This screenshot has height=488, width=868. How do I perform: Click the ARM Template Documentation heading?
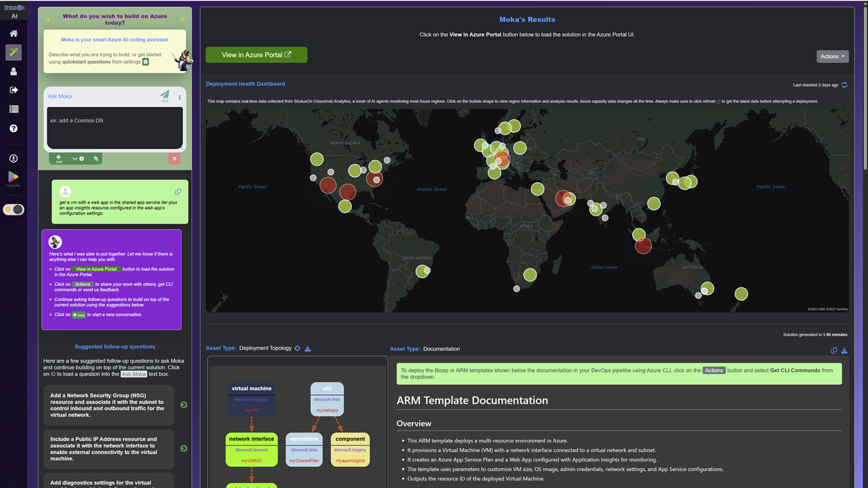[x=472, y=401]
